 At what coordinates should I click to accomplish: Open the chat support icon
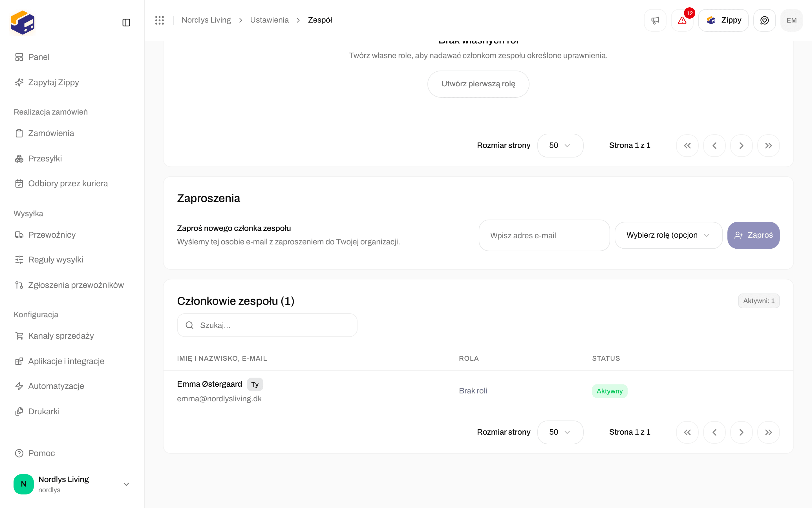coord(764,20)
